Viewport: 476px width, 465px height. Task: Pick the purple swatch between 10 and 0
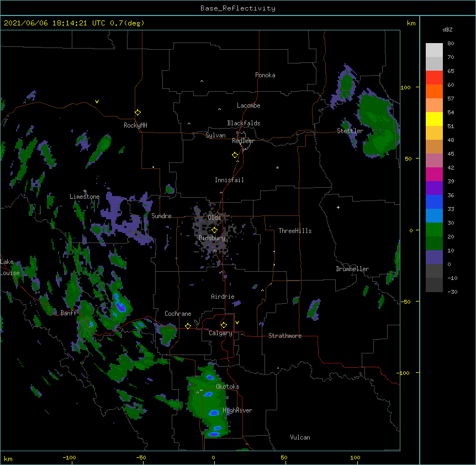pyautogui.click(x=434, y=257)
